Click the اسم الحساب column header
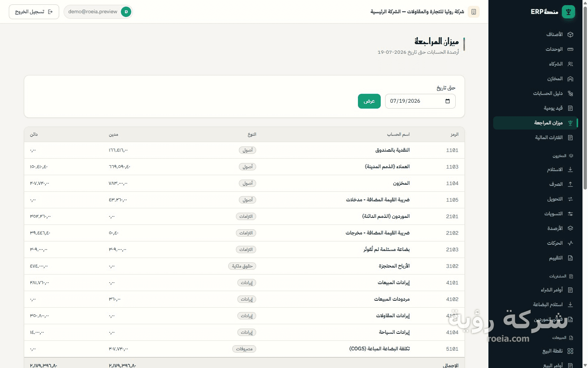 (x=398, y=135)
